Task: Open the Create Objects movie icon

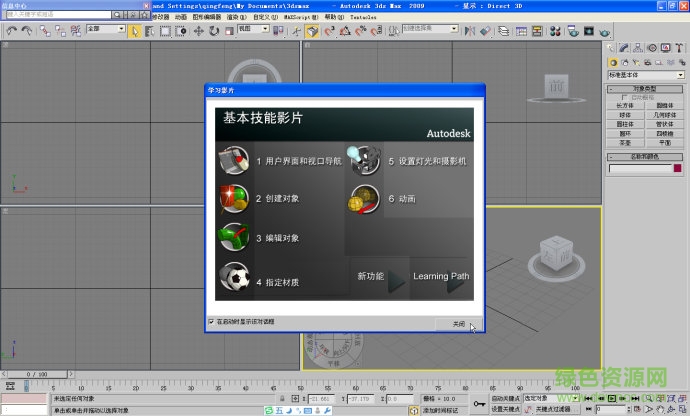Action: click(233, 199)
